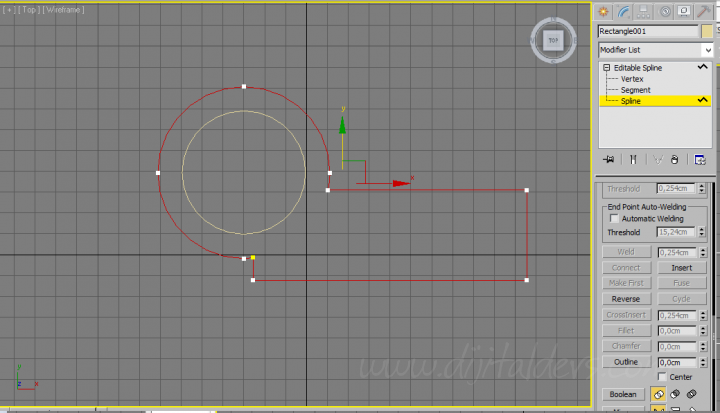
Task: Select the Segment sub-object level
Action: [636, 90]
